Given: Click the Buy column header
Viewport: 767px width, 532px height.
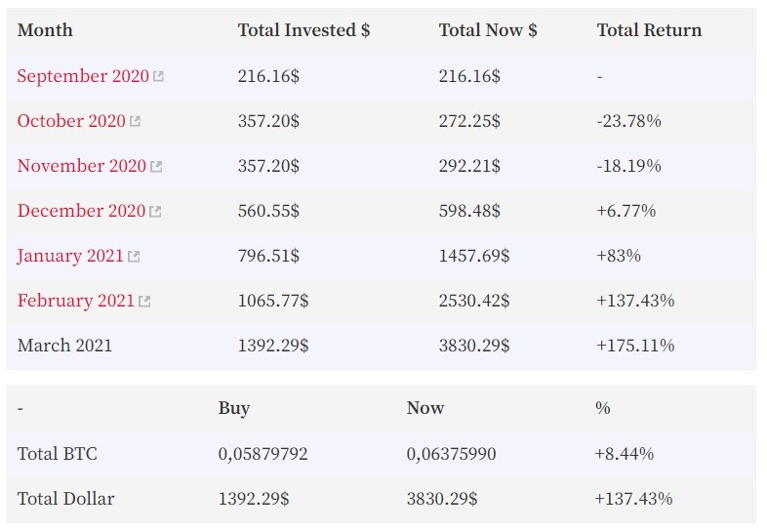Looking at the screenshot, I should pyautogui.click(x=234, y=408).
